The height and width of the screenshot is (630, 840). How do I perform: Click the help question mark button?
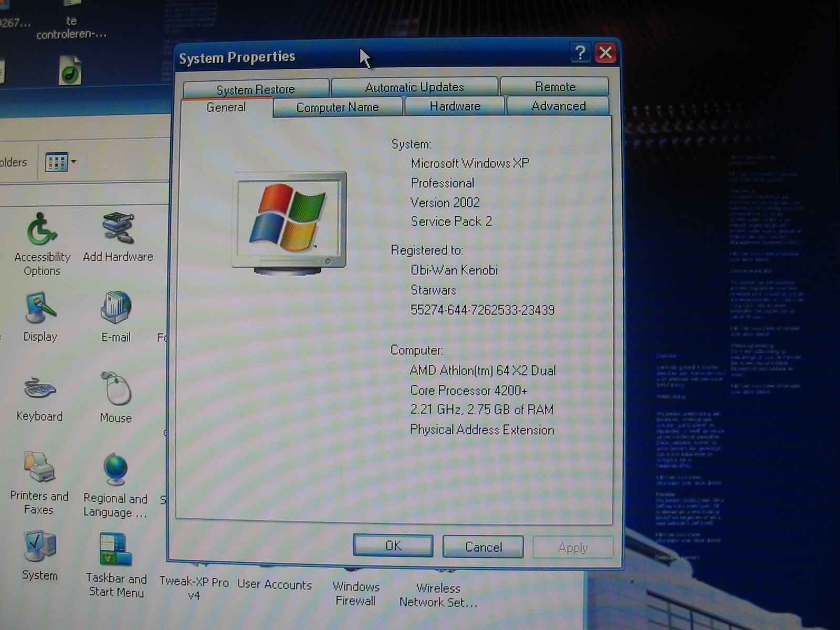tap(580, 53)
